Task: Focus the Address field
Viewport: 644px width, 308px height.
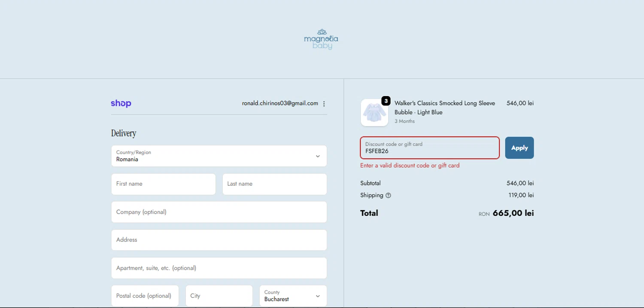Action: pyautogui.click(x=219, y=240)
